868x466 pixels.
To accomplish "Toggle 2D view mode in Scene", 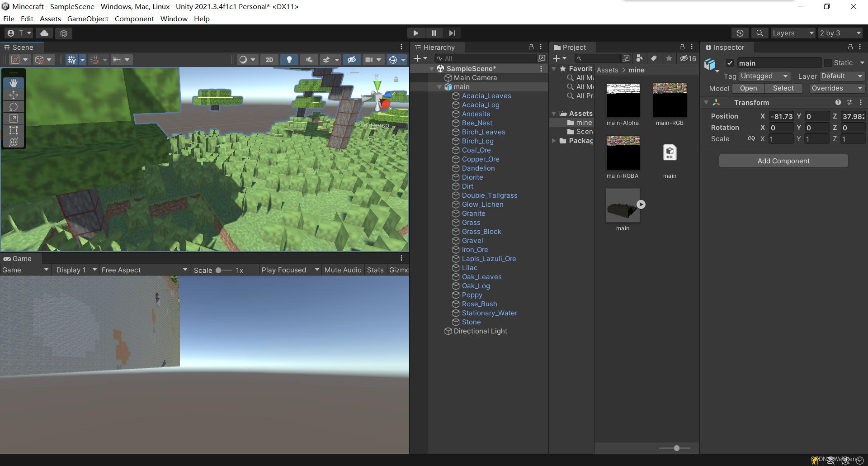I will point(269,60).
